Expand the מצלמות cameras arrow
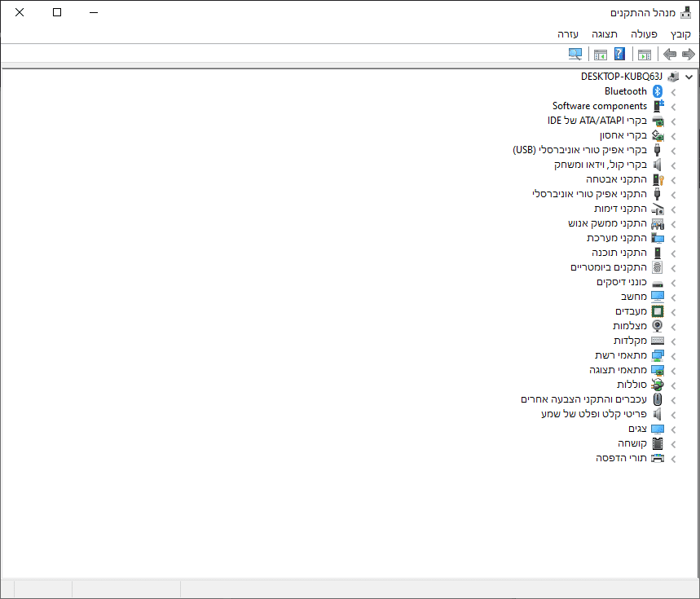 coord(673,327)
